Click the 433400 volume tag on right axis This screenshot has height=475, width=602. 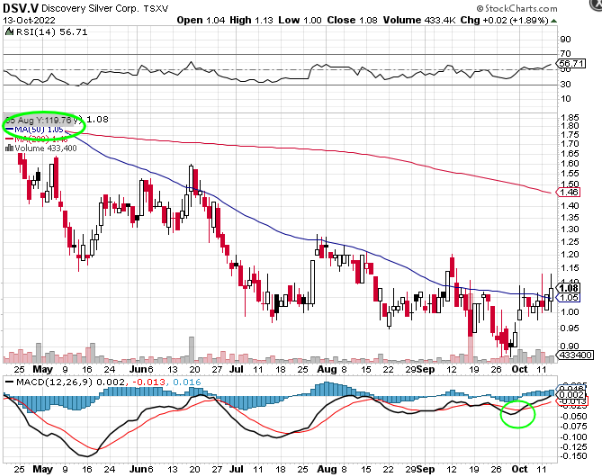pyautogui.click(x=575, y=355)
